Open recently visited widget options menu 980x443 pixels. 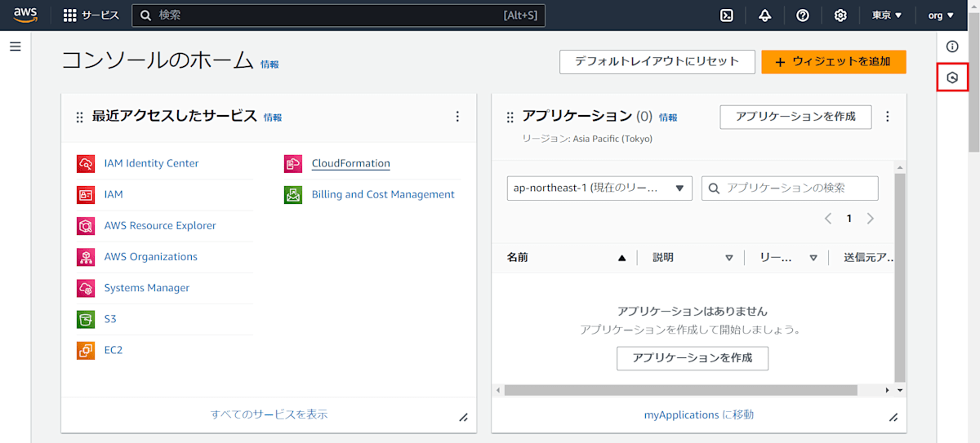coord(457,117)
